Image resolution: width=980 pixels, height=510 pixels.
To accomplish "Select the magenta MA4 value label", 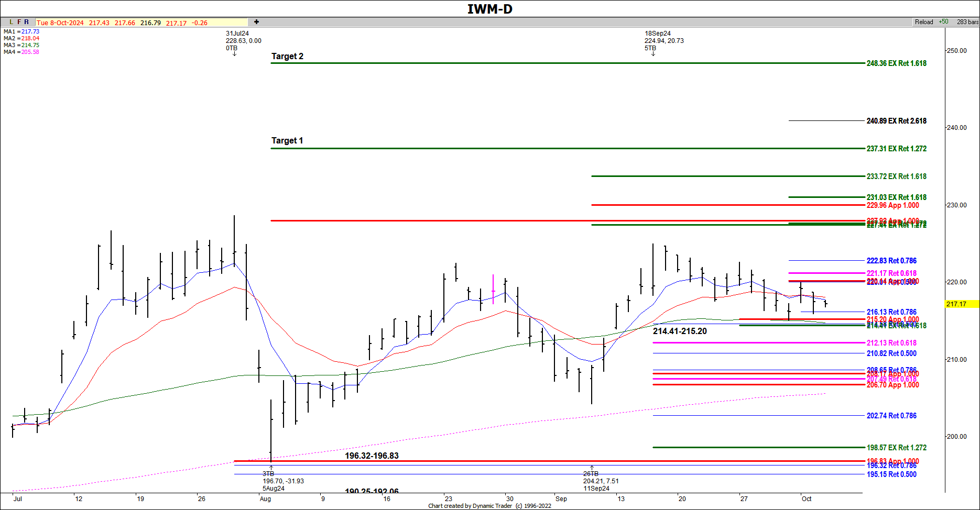I will click(x=30, y=52).
